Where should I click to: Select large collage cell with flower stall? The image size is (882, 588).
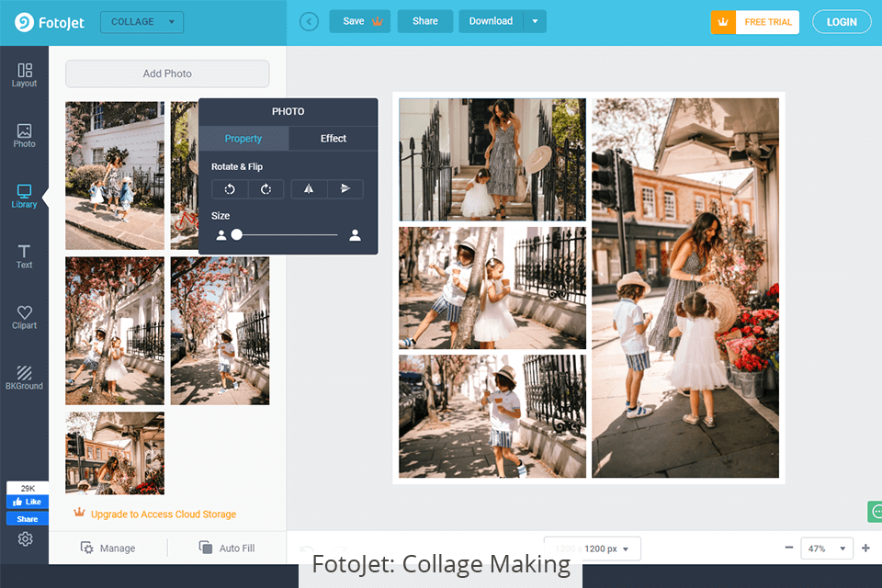[x=685, y=288]
